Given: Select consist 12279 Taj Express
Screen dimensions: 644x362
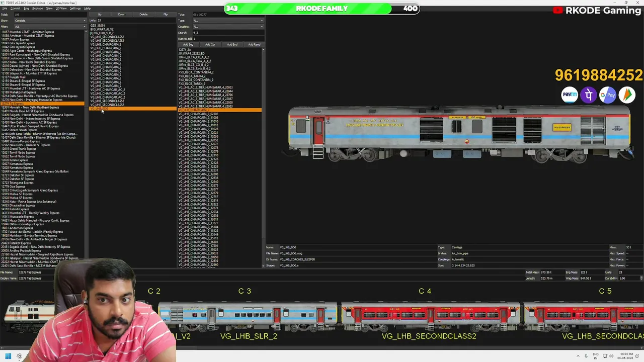Looking at the screenshot, I should click(43, 104).
